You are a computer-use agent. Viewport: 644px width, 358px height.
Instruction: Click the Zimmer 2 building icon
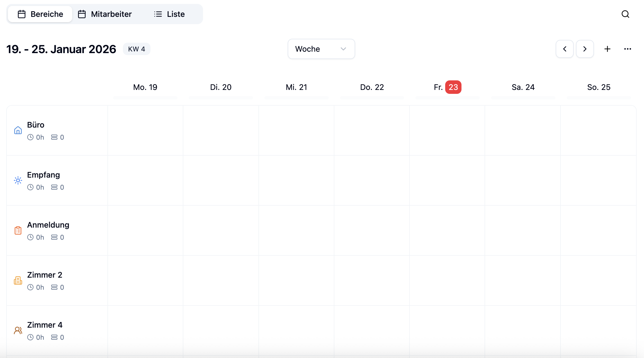tap(18, 280)
